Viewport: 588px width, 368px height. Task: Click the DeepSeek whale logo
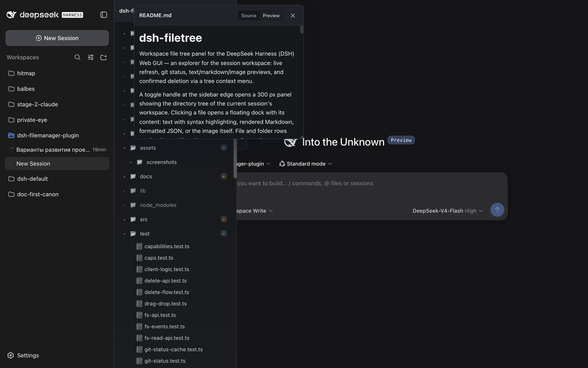(x=11, y=15)
